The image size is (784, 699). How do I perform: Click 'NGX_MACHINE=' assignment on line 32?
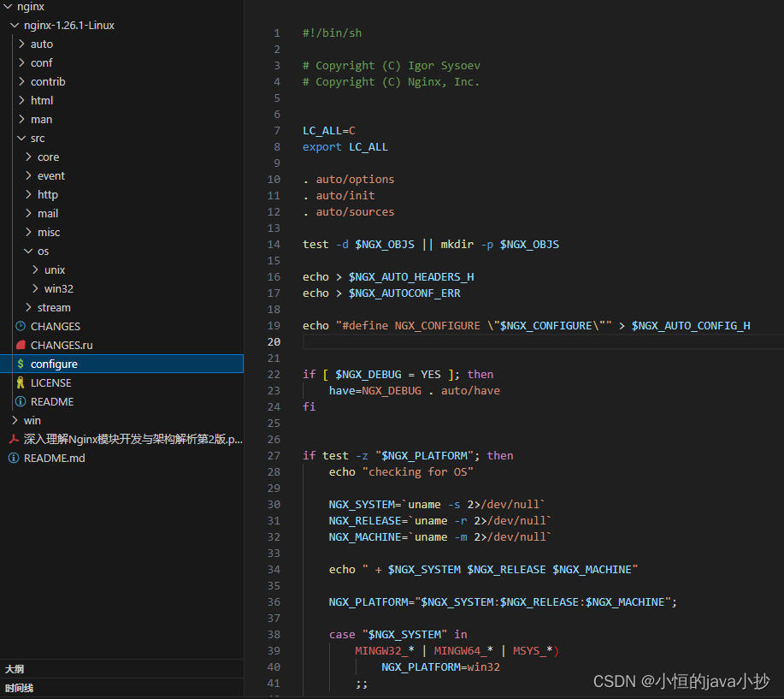pyautogui.click(x=368, y=537)
